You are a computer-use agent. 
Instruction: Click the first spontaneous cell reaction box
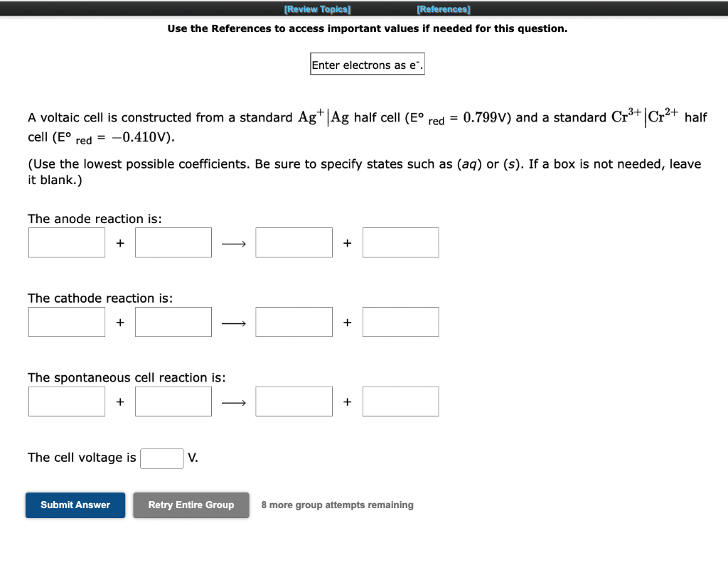pos(66,401)
